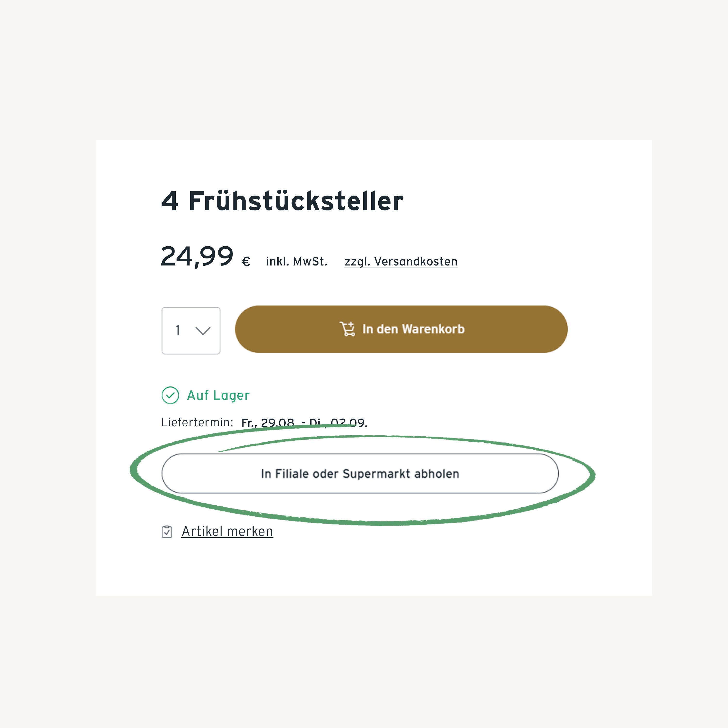
Task: Click the 'Di., 02.09.' delivery end date
Action: pos(338,423)
